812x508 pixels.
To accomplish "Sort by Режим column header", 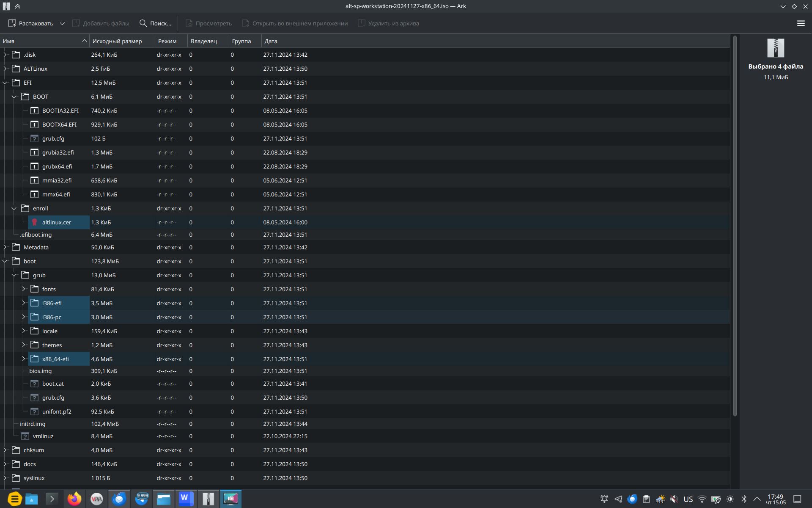I will point(171,41).
